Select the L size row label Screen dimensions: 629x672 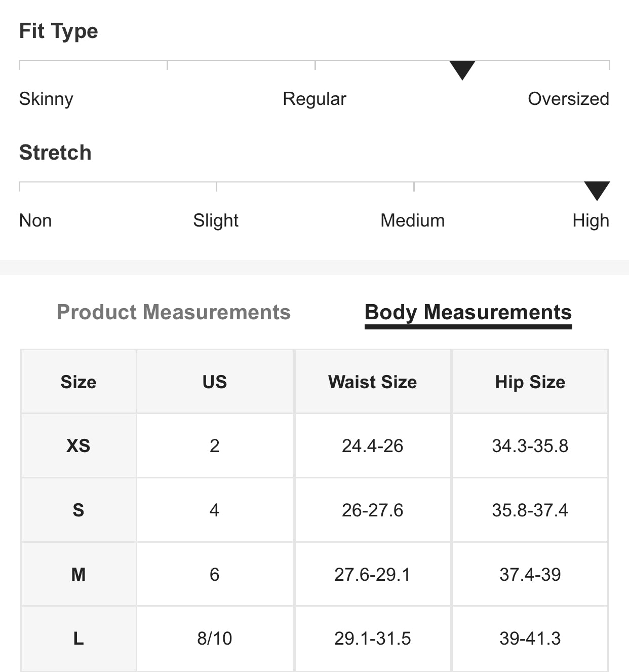pyautogui.click(x=78, y=639)
